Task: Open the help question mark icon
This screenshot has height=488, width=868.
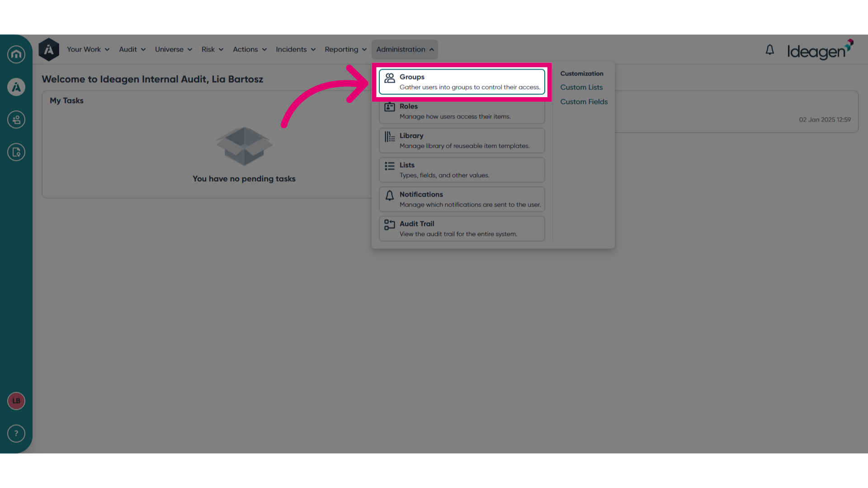Action: (16, 434)
